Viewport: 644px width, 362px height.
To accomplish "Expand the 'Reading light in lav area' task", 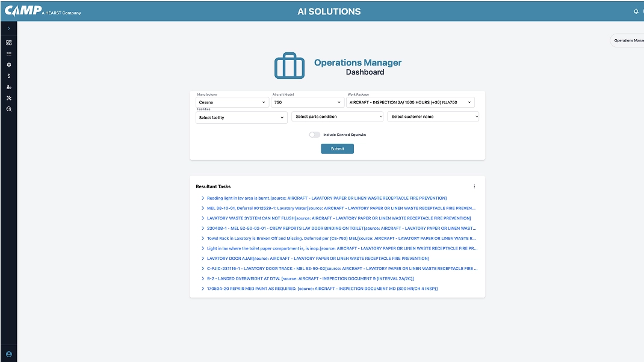I will (202, 198).
